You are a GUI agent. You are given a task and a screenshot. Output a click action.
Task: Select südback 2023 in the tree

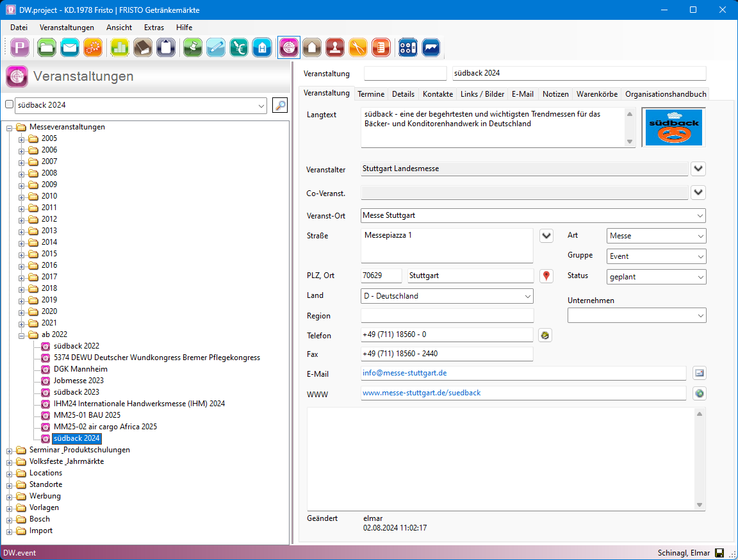pyautogui.click(x=76, y=392)
